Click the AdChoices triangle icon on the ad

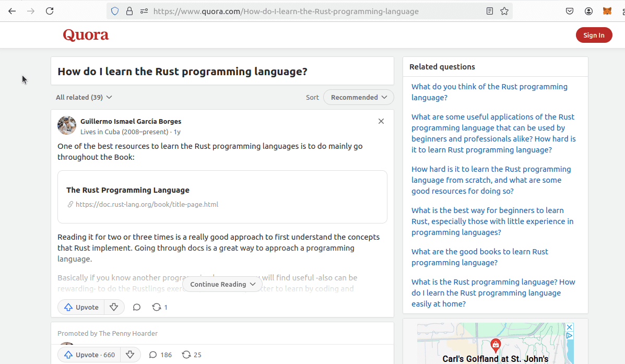[570, 336]
